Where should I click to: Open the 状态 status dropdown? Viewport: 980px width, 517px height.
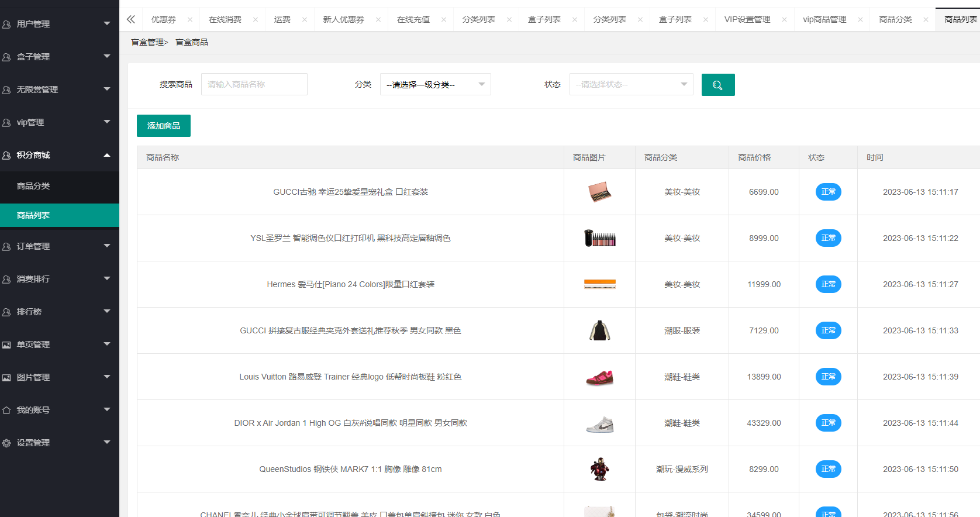coord(632,84)
